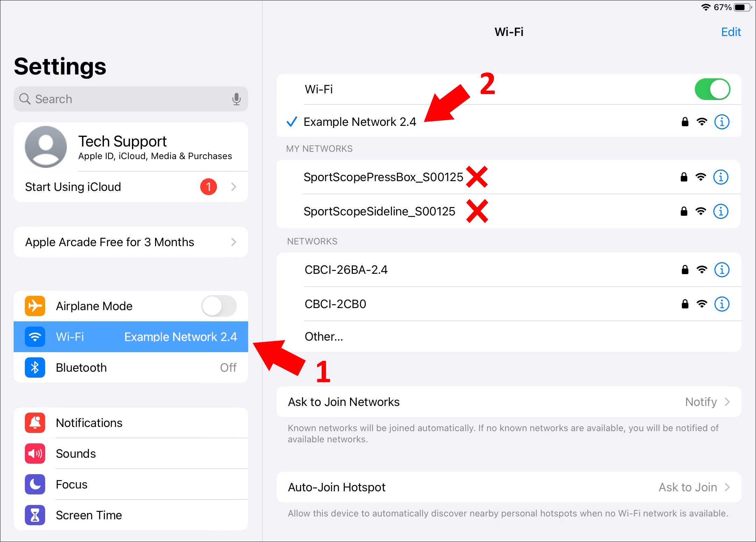Enable Airplane Mode toggle
This screenshot has width=756, height=542.
[219, 306]
